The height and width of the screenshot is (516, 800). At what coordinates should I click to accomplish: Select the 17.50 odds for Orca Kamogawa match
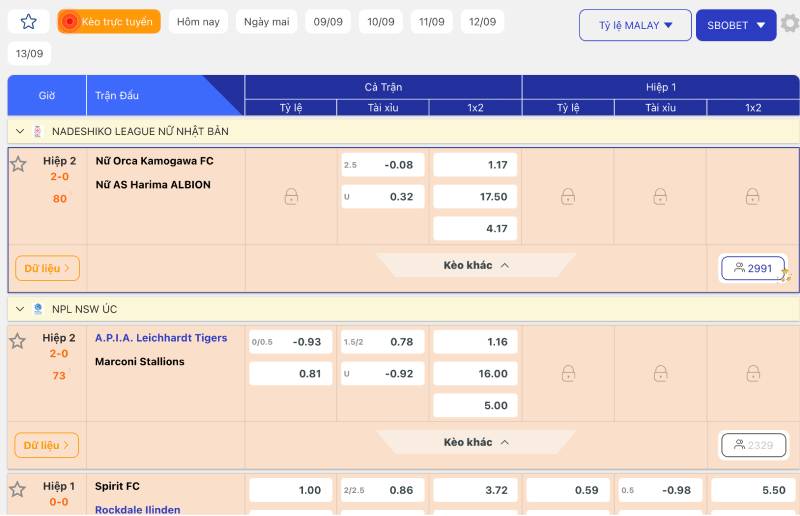tap(475, 197)
